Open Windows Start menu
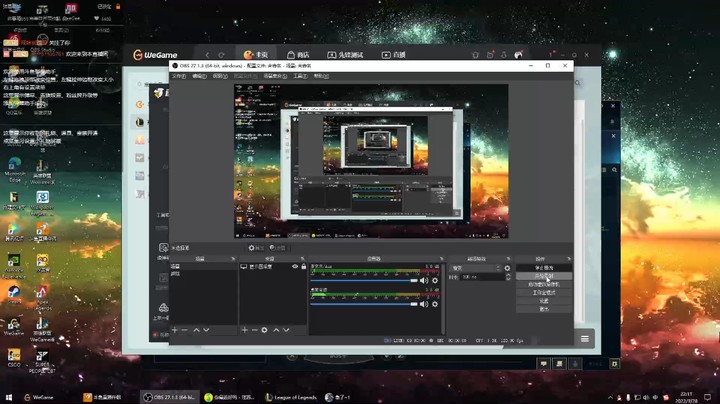This screenshot has width=720, height=404. point(8,397)
